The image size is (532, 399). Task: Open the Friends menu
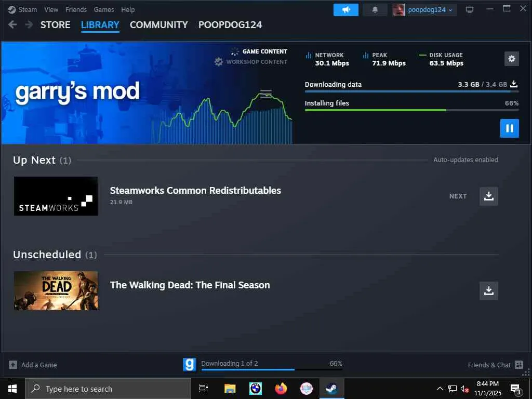[76, 10]
